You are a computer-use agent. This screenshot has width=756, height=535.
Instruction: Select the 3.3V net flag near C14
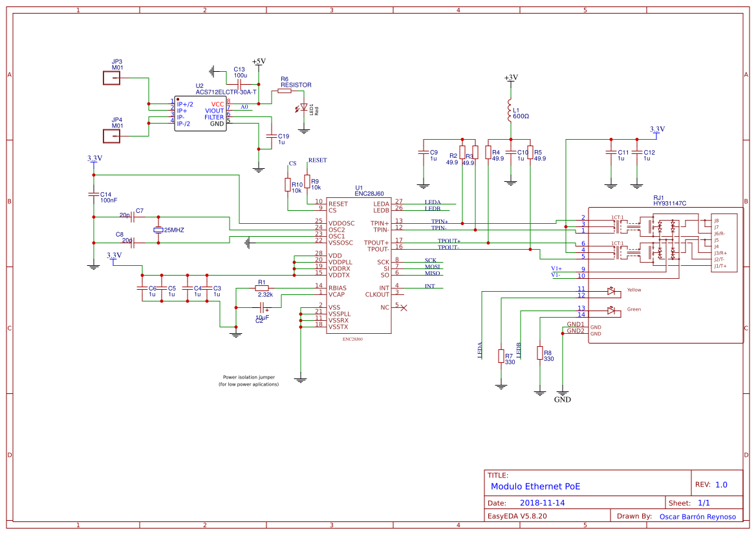93,160
